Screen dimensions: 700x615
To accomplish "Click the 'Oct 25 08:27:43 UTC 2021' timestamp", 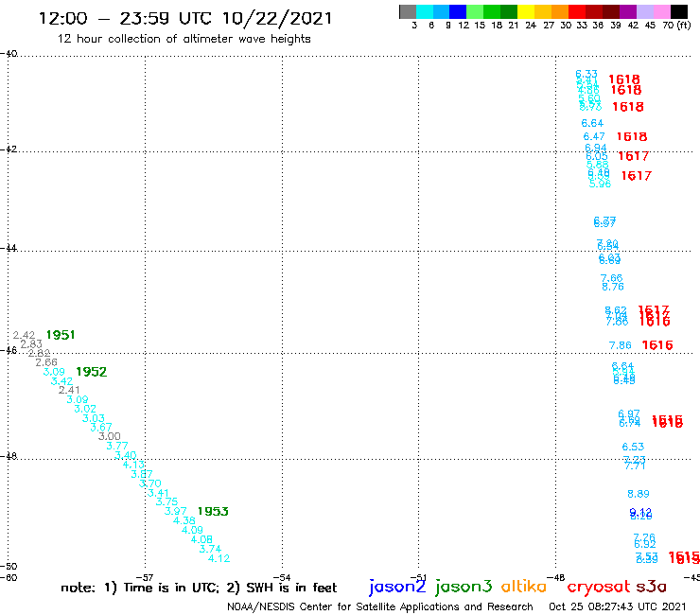I will [x=618, y=607].
